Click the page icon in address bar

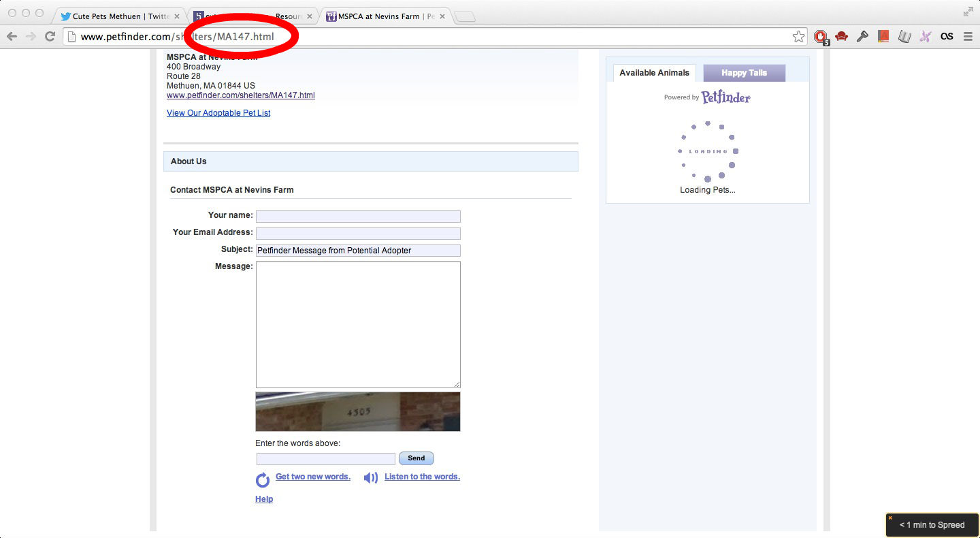[71, 37]
